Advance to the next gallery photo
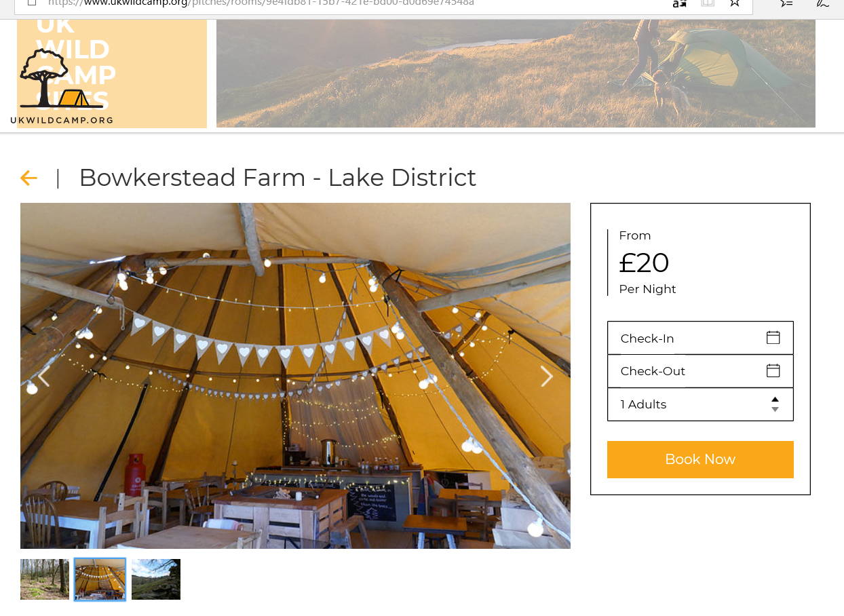The image size is (844, 616). click(546, 376)
